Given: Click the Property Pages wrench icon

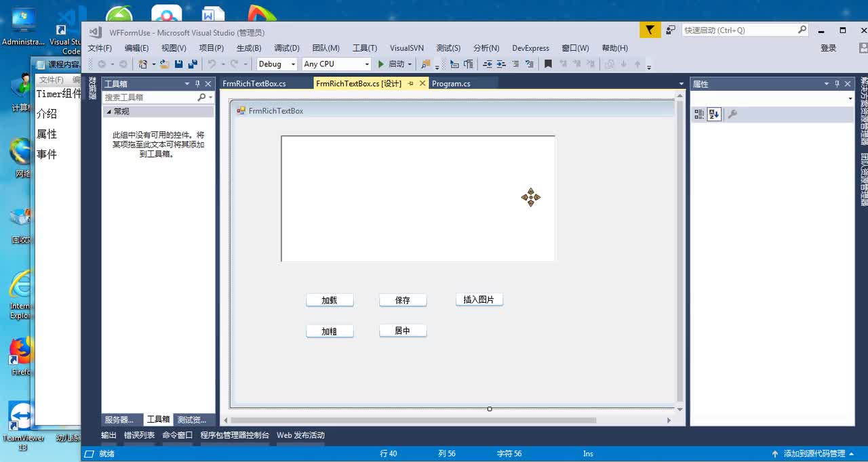Looking at the screenshot, I should (732, 114).
